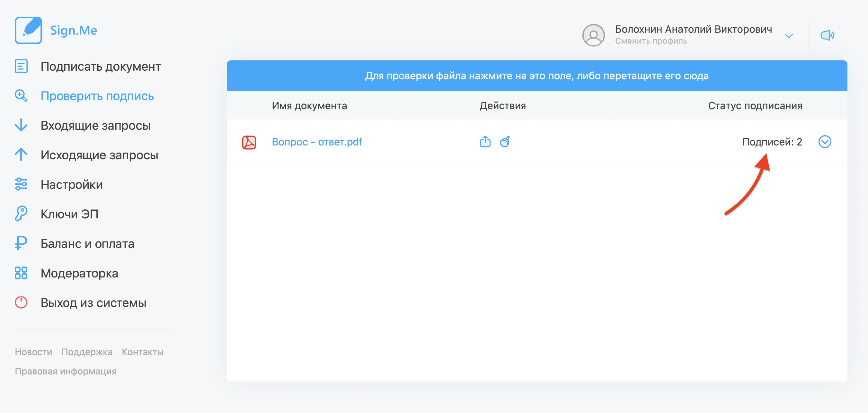Click the broom clear icon for Вопрос - ответ.pdf
868x413 pixels.
[505, 142]
